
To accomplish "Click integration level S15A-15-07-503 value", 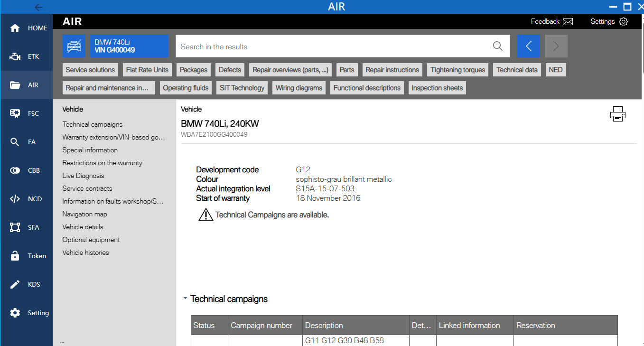I will pyautogui.click(x=325, y=188).
